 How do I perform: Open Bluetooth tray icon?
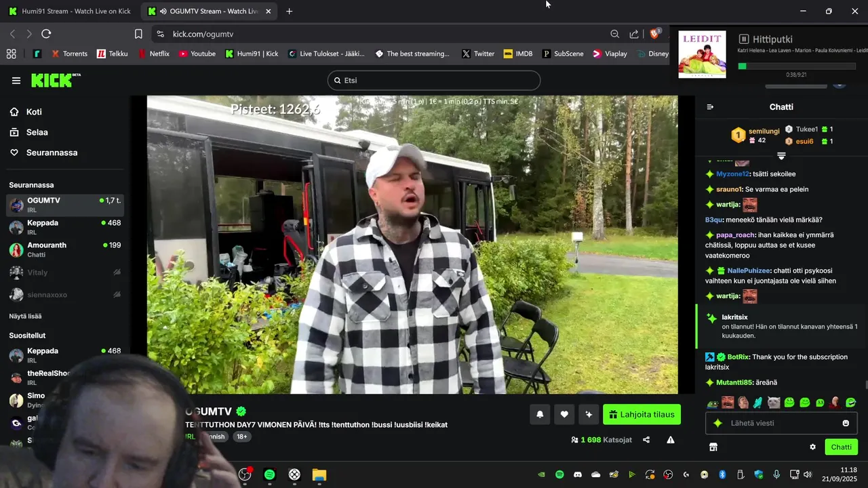pyautogui.click(x=722, y=474)
